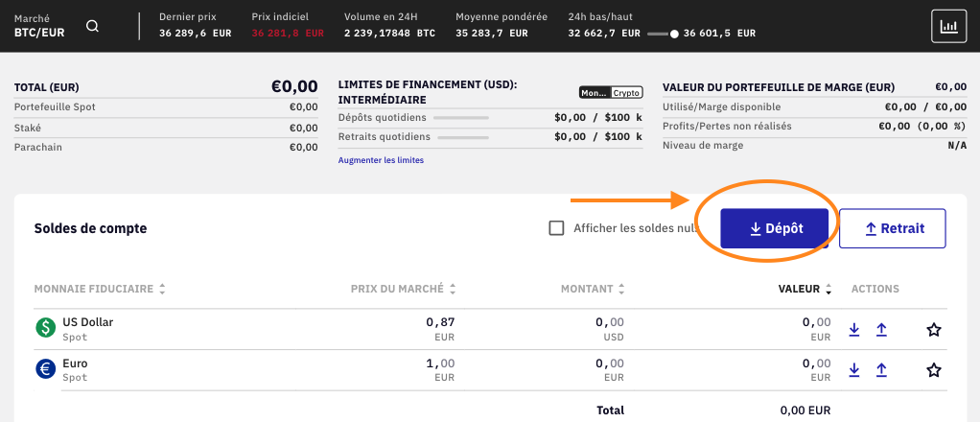Deposit icon in Euro row
Image resolution: width=980 pixels, height=422 pixels.
pos(854,370)
